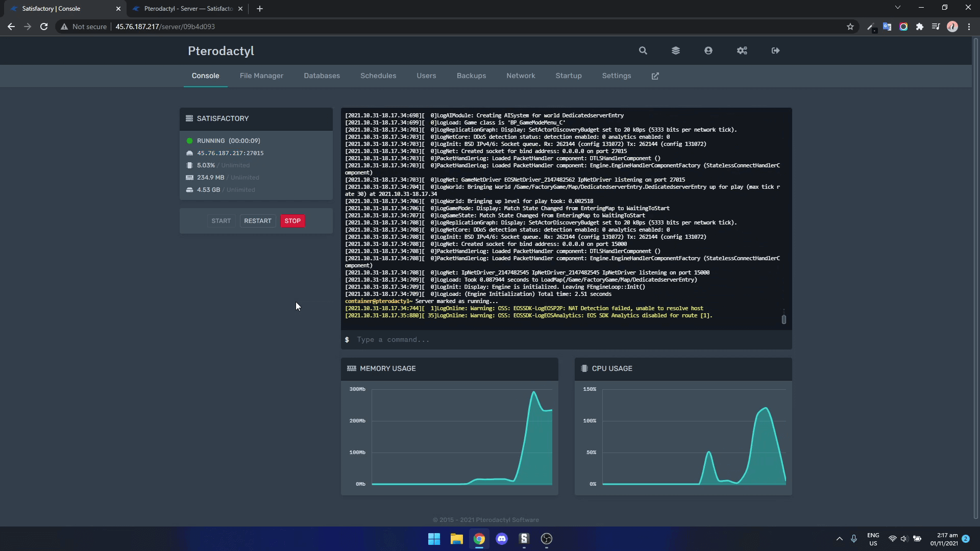Viewport: 980px width, 551px height.
Task: Open Discord from the taskbar
Action: (x=502, y=539)
